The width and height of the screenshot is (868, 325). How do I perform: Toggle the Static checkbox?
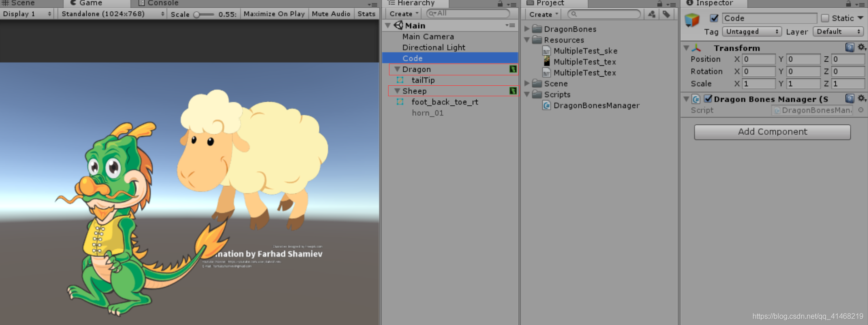[x=825, y=18]
